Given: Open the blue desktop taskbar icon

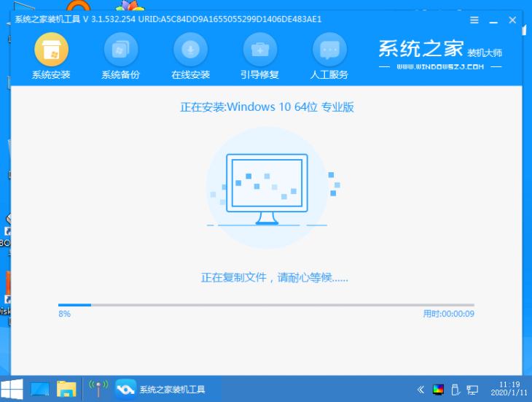Looking at the screenshot, I should tap(40, 389).
